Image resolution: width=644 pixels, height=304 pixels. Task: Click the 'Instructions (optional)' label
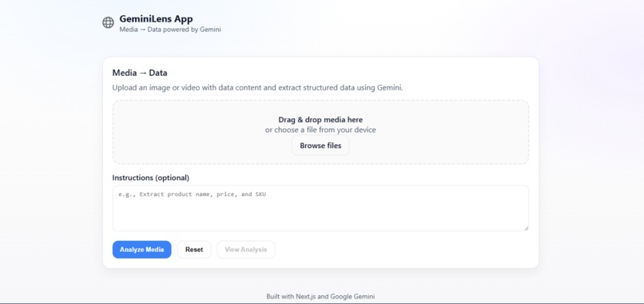151,178
